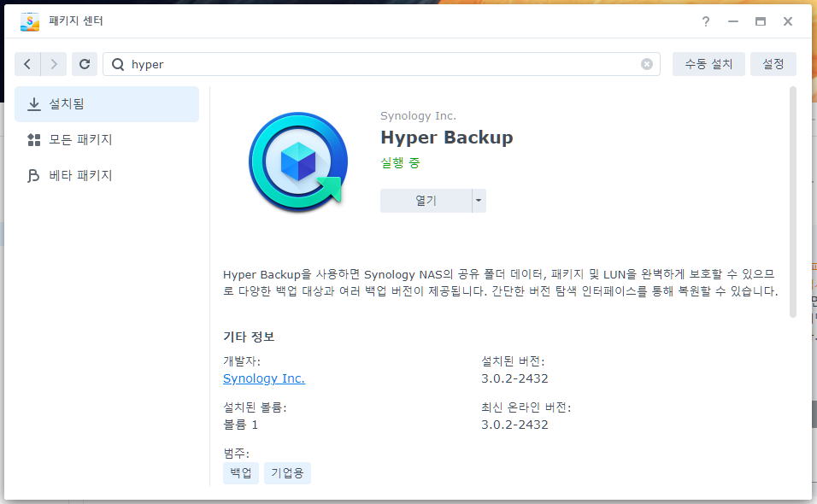Refresh the package list

pyautogui.click(x=85, y=64)
